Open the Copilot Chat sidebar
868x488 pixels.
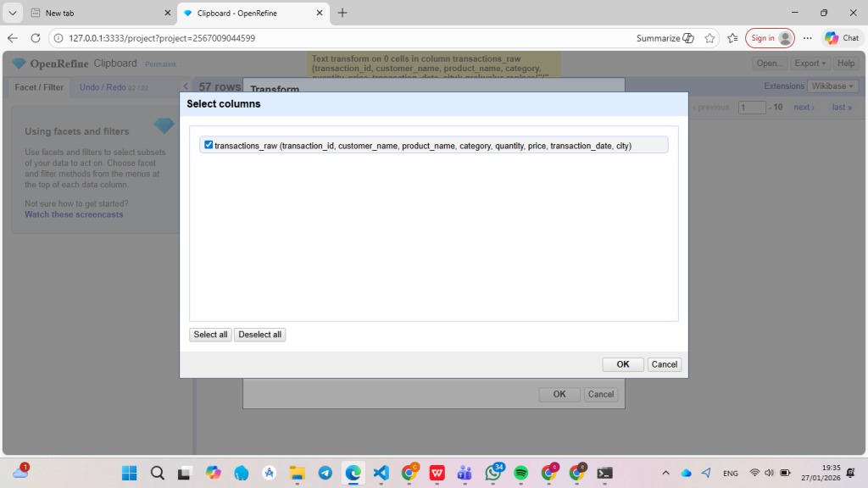[842, 38]
